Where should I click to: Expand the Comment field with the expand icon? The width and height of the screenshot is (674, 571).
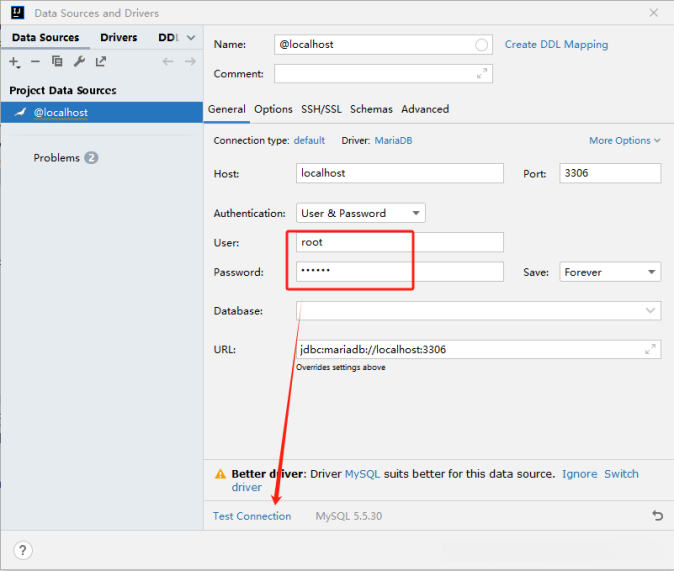(x=482, y=74)
